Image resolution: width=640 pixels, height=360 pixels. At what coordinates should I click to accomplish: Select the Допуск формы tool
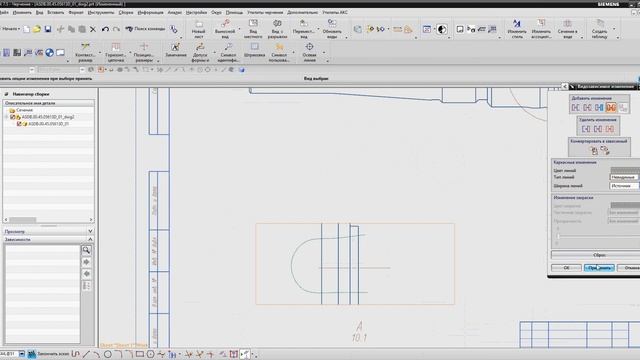point(200,53)
